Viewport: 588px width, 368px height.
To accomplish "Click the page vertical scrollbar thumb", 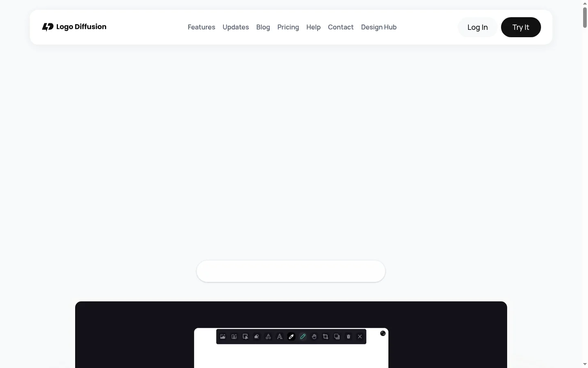I will coord(585,17).
